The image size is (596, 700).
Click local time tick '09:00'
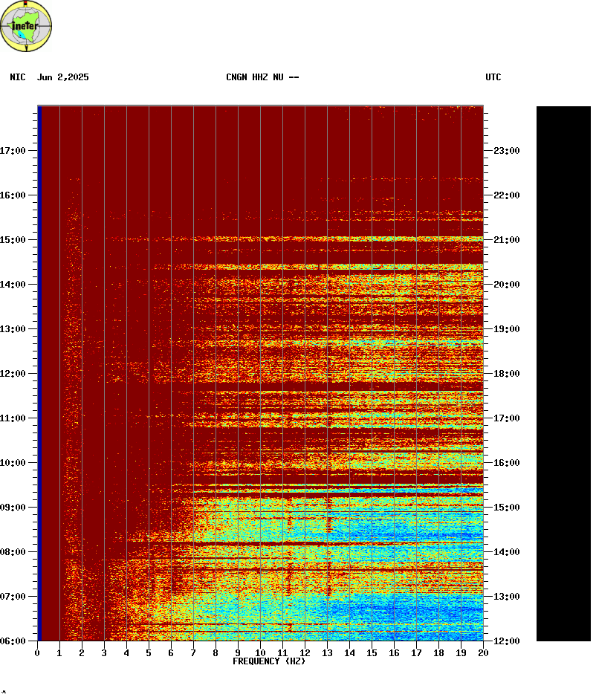[13, 508]
